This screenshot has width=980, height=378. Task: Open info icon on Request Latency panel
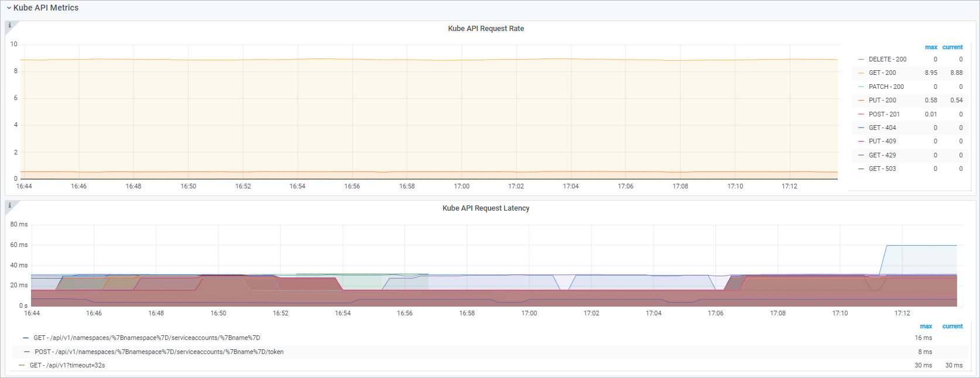point(9,205)
